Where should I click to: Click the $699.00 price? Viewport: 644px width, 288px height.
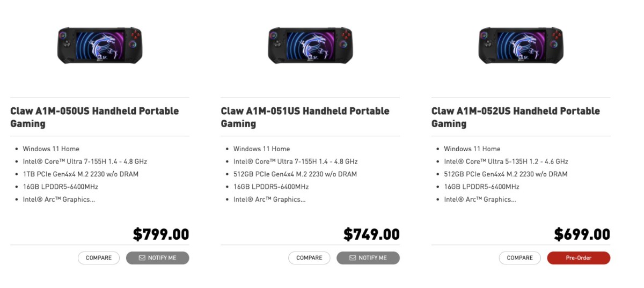point(582,234)
